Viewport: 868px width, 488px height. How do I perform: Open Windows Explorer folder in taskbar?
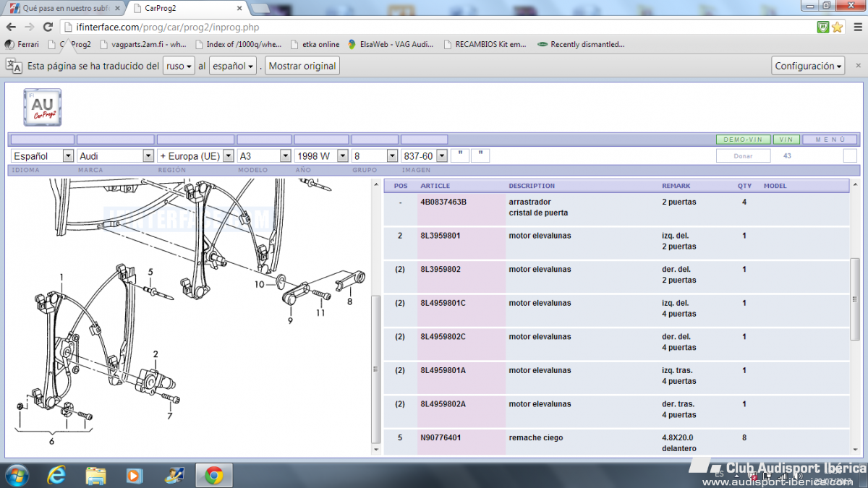(96, 475)
